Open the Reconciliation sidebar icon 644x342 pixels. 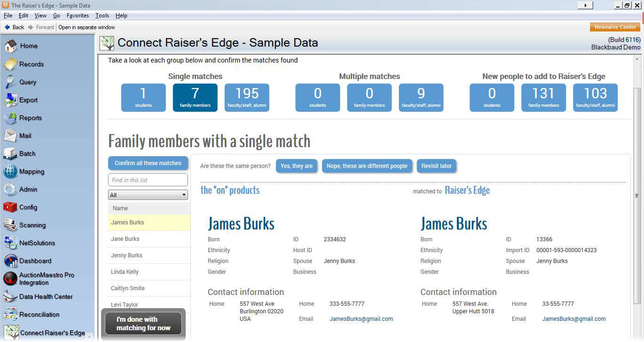pos(10,314)
